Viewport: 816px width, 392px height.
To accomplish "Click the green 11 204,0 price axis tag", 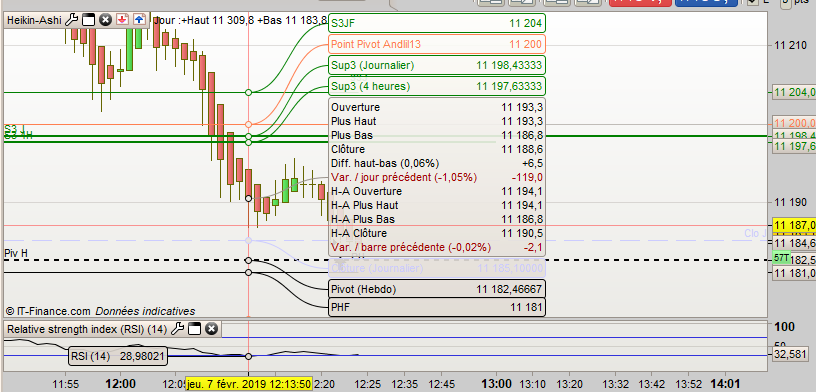I will [794, 93].
